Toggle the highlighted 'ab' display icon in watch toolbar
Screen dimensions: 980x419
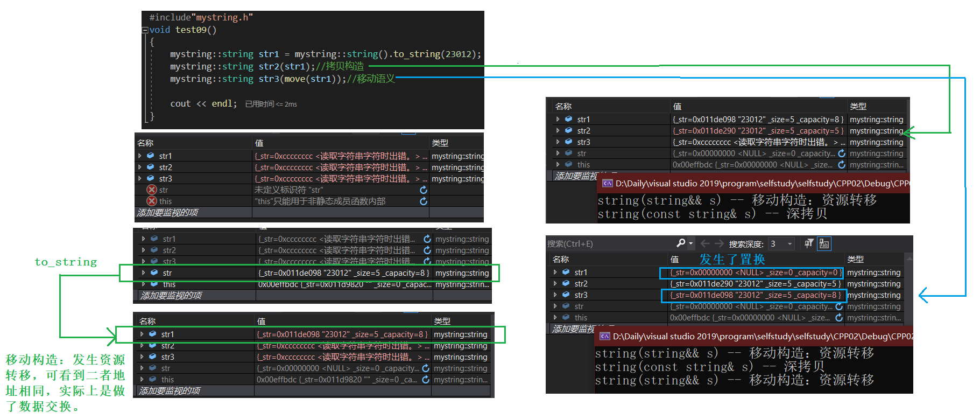coord(824,243)
